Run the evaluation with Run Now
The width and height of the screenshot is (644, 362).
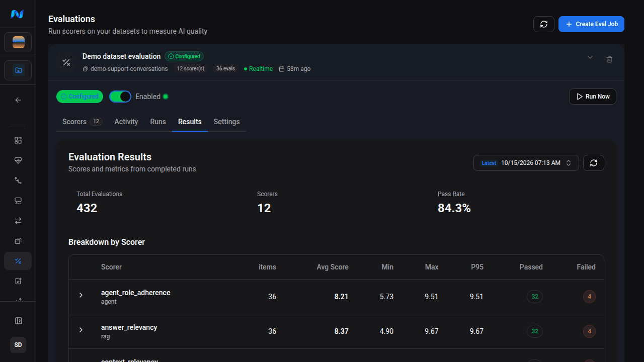pyautogui.click(x=593, y=97)
